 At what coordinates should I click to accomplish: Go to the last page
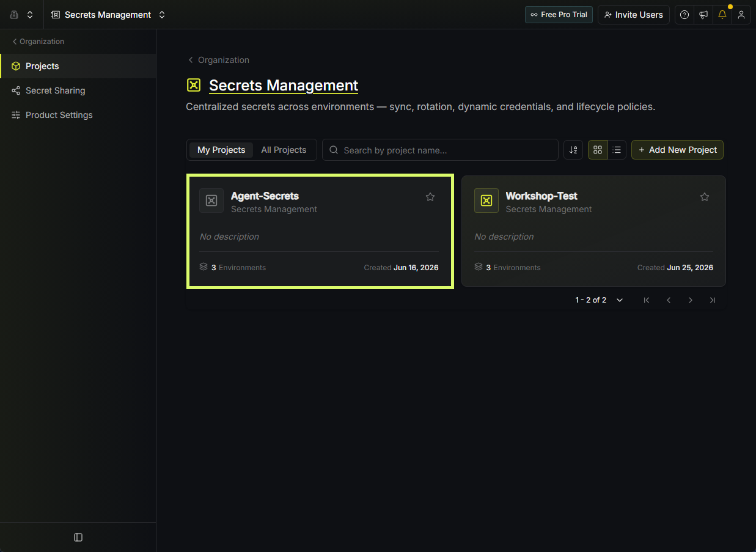(x=713, y=300)
